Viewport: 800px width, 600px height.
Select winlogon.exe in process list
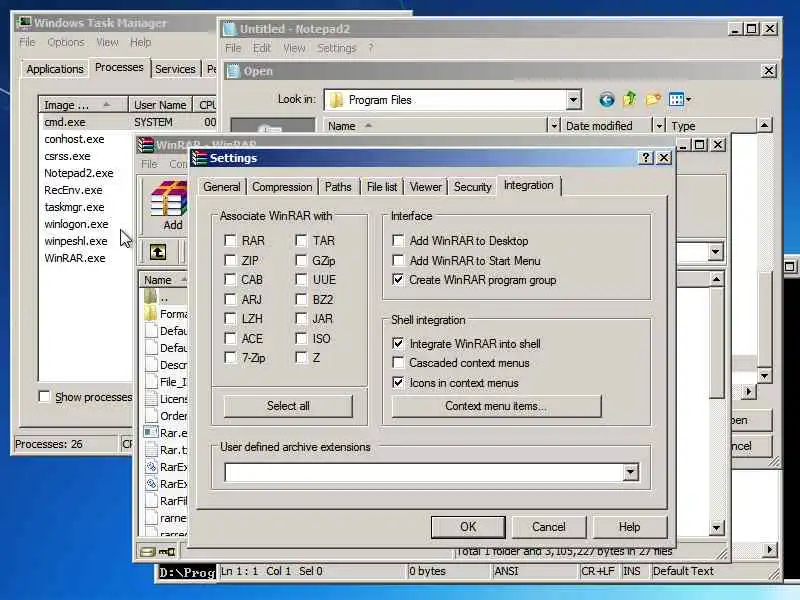[x=76, y=224]
